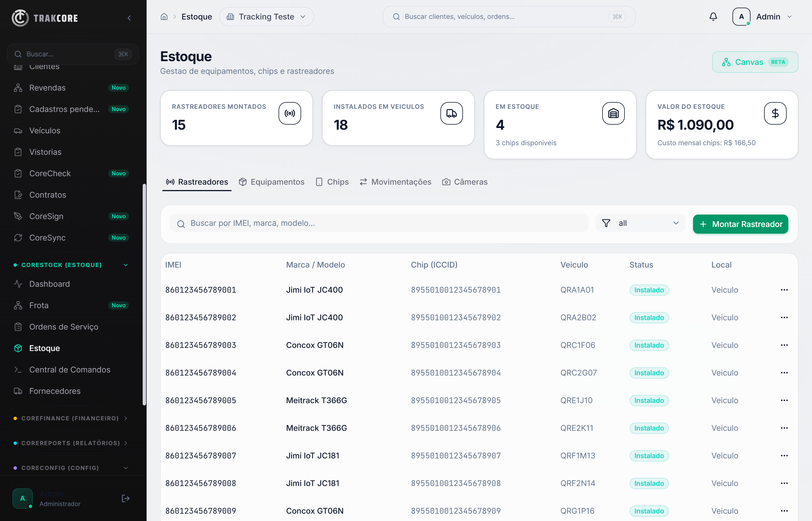Open the Tracking Teste company dropdown
Image resolution: width=812 pixels, height=521 pixels.
point(266,17)
